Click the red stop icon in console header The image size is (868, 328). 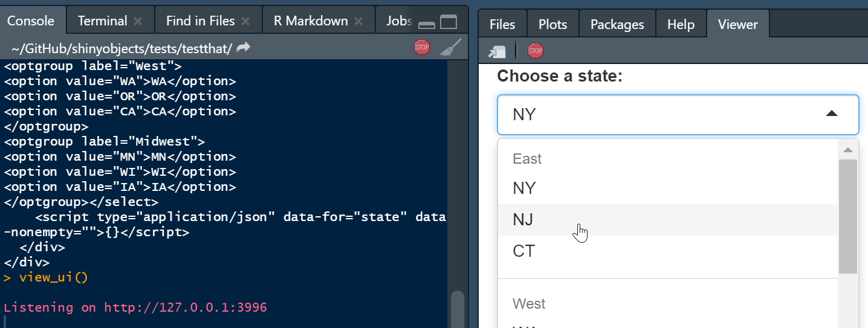(x=422, y=47)
